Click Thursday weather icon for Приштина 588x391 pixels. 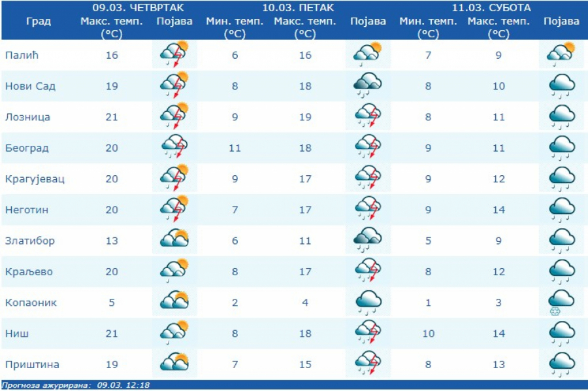click(x=174, y=364)
